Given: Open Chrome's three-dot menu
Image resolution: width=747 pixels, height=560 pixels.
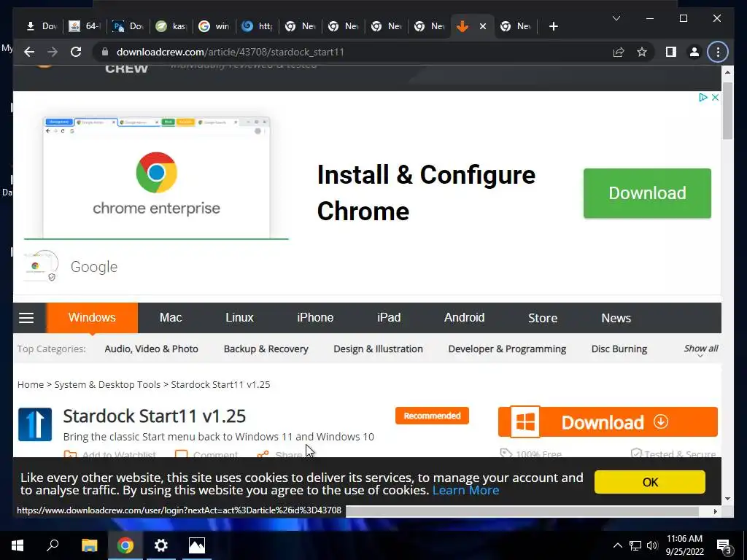Looking at the screenshot, I should pyautogui.click(x=718, y=52).
